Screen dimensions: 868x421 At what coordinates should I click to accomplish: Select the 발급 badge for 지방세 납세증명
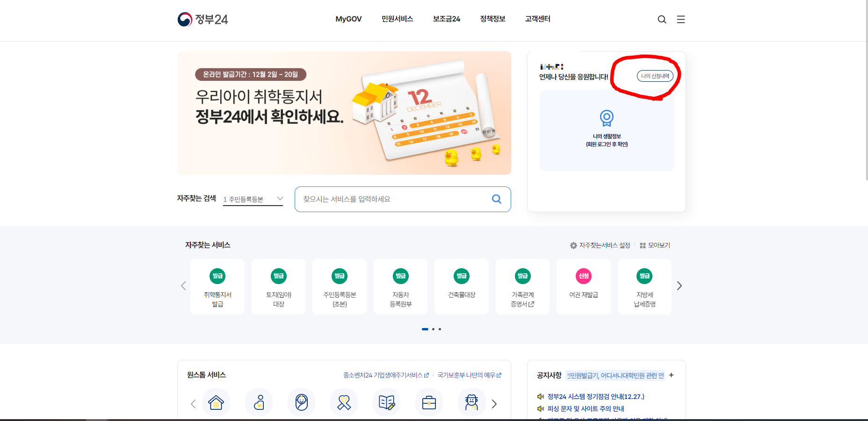(x=645, y=276)
